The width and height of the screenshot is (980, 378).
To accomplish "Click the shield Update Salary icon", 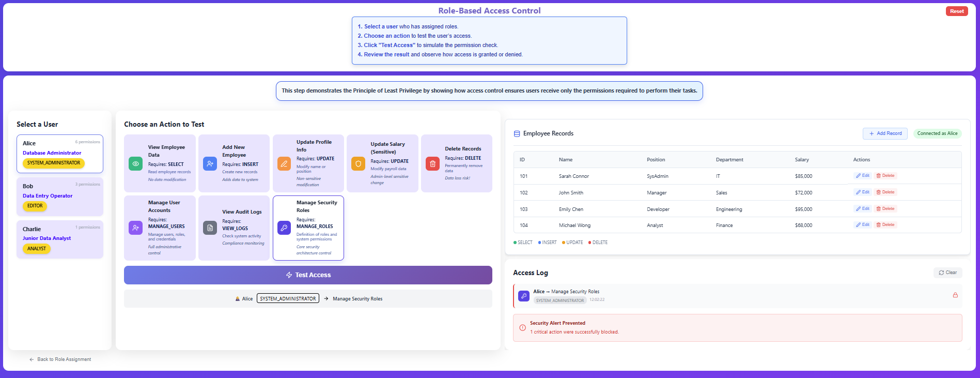I will (x=358, y=163).
